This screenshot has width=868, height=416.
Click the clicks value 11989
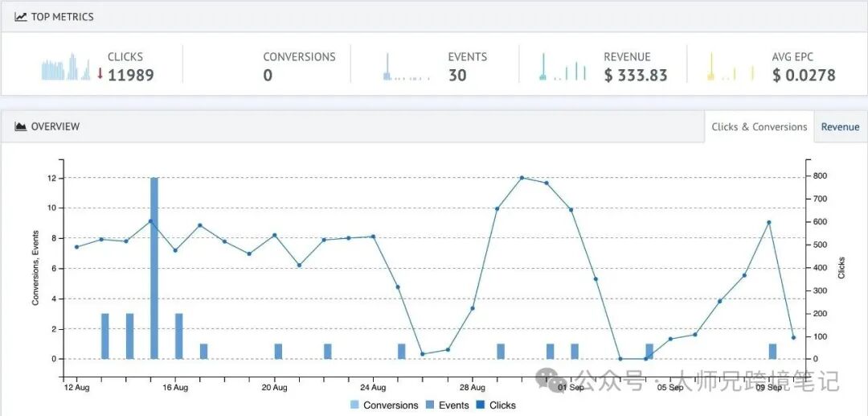[131, 76]
